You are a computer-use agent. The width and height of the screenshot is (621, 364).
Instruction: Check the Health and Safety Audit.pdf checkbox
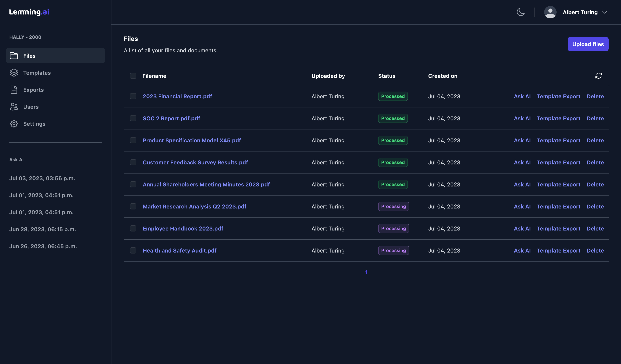(x=133, y=251)
